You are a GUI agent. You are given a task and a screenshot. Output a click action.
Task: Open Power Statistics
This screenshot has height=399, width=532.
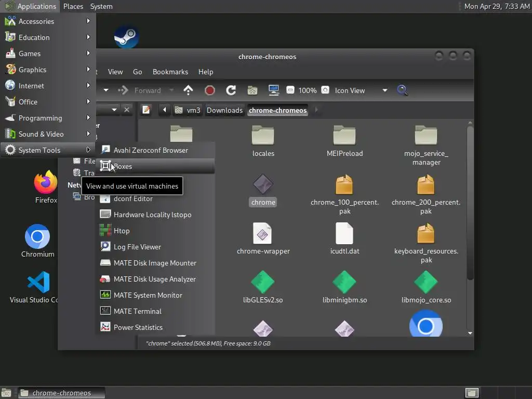click(x=156, y=327)
